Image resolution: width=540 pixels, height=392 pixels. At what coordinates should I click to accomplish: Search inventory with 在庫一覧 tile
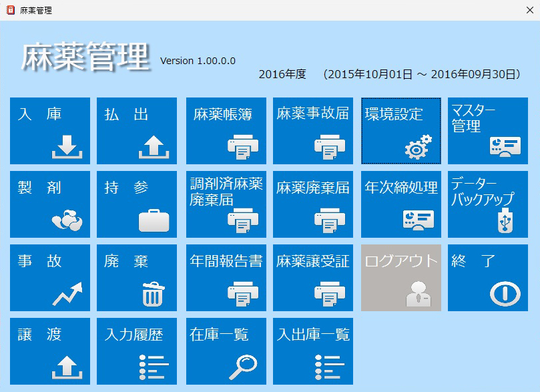pos(226,351)
